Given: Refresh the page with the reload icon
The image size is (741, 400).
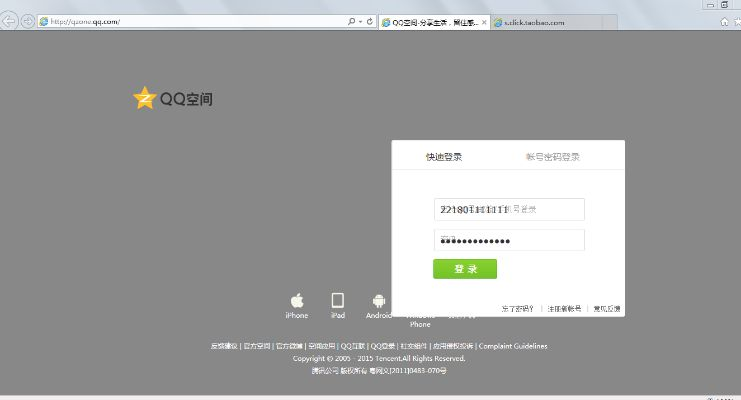Looking at the screenshot, I should (x=370, y=21).
